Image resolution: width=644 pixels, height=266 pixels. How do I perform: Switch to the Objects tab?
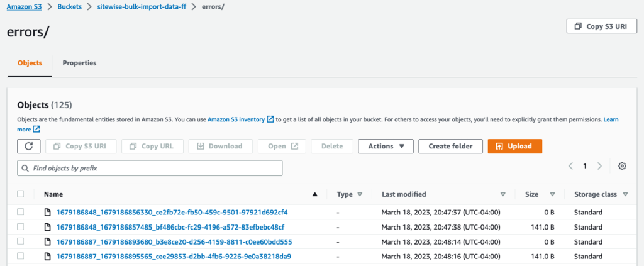point(30,64)
